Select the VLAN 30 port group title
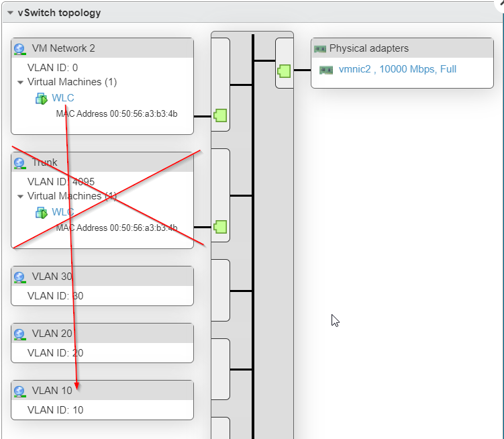504x439 pixels. coord(52,277)
